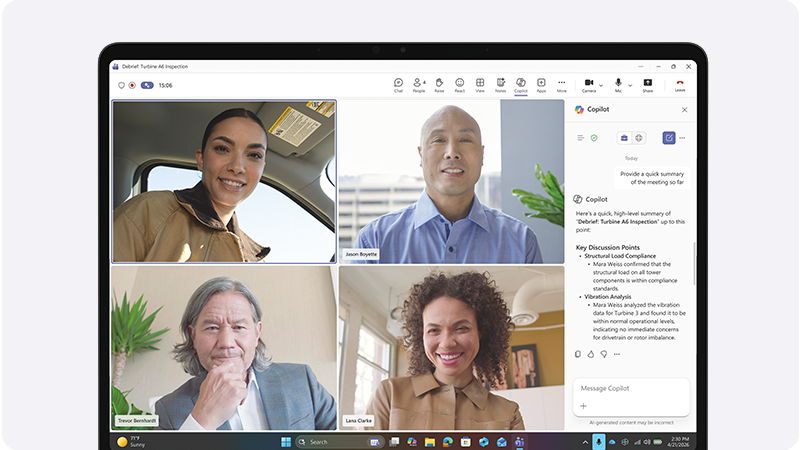The width and height of the screenshot is (800, 450).
Task: Open the Copilot conversation list icon
Action: [581, 138]
